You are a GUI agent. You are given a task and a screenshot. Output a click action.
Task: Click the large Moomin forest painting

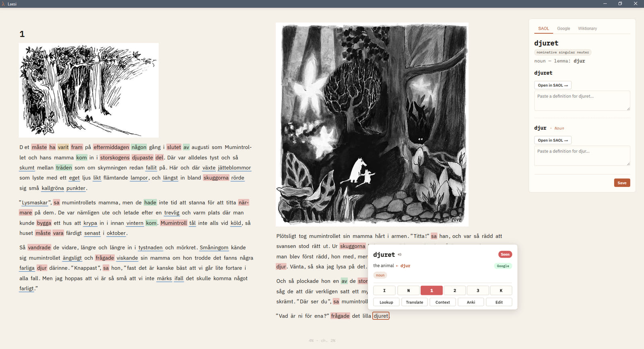(372, 124)
